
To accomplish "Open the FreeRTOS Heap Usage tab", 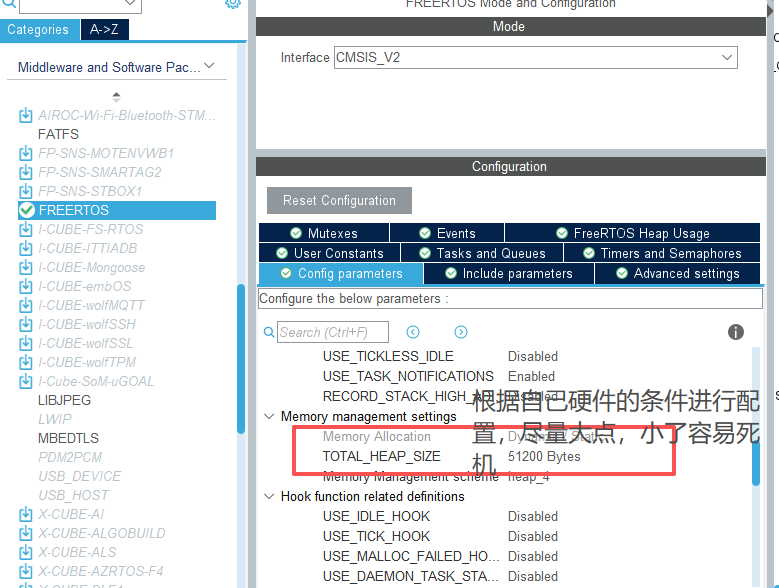I will pos(632,233).
